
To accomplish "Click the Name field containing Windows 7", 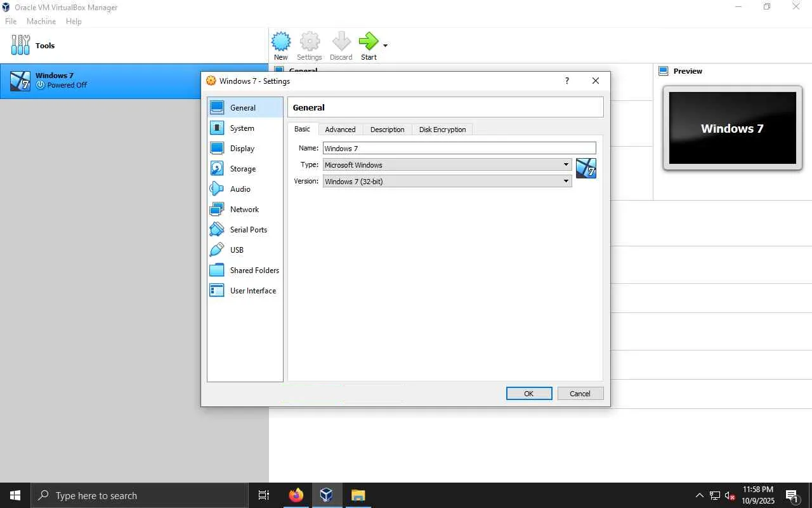I will click(x=459, y=148).
